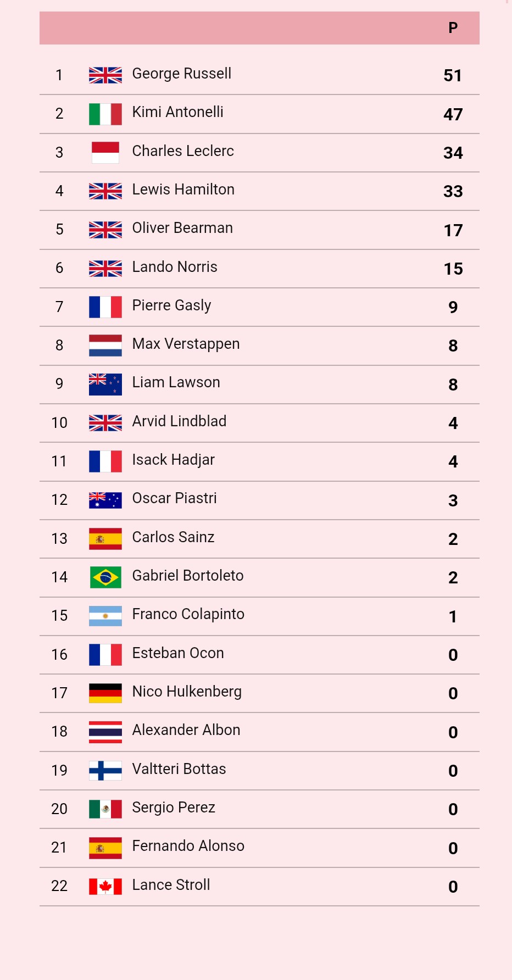The height and width of the screenshot is (980, 512).
Task: Click the German flag beside Nico Hulkenberg
Action: (x=105, y=693)
